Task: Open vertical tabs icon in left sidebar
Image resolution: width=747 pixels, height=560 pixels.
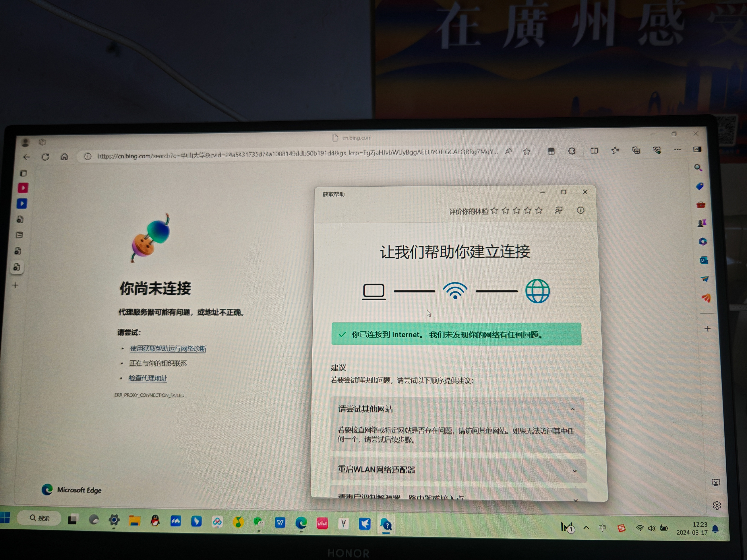Action: [x=23, y=174]
